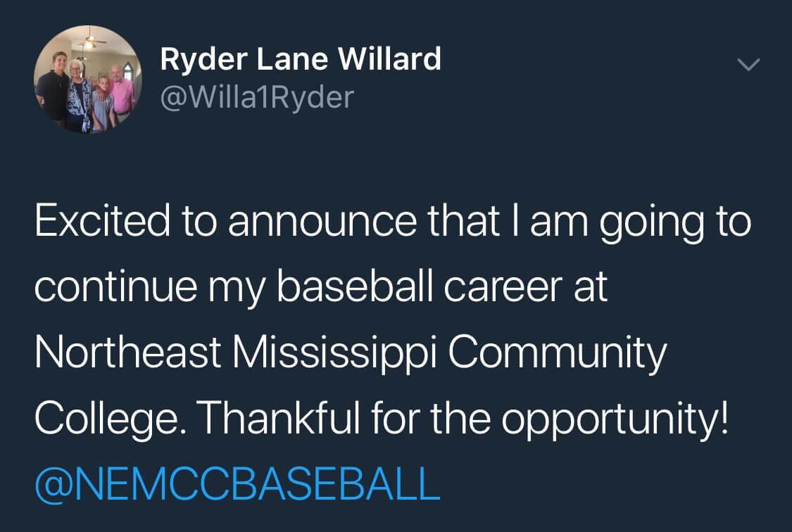Click the word 'Thankful' in the tweet
792x532 pixels.
click(281, 417)
